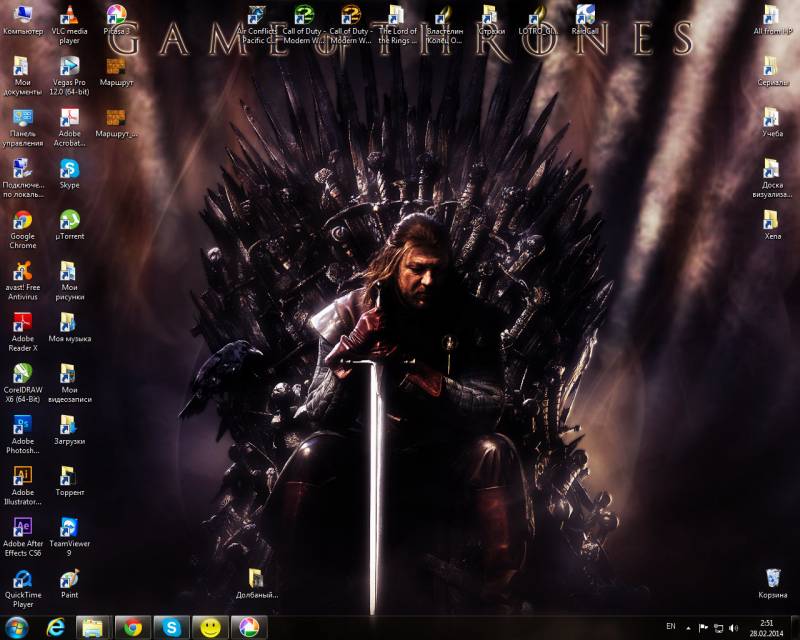The width and height of the screenshot is (800, 640).
Task: Select the Мои рисунки folder
Action: point(69,281)
